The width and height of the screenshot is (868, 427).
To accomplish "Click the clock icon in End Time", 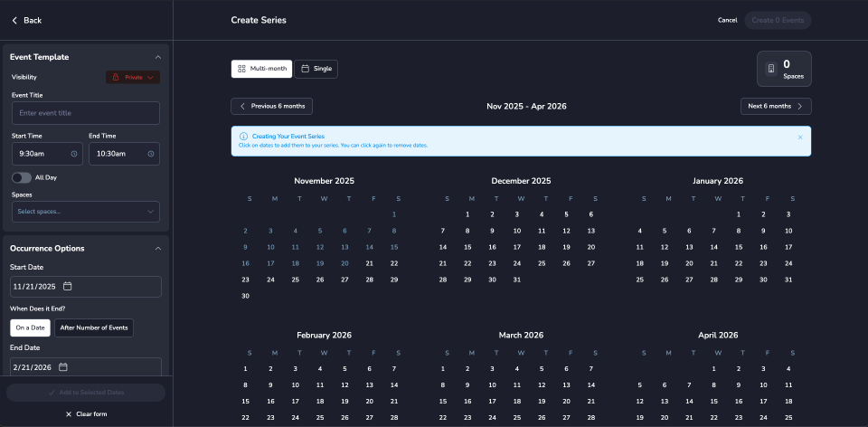I will click(x=151, y=154).
